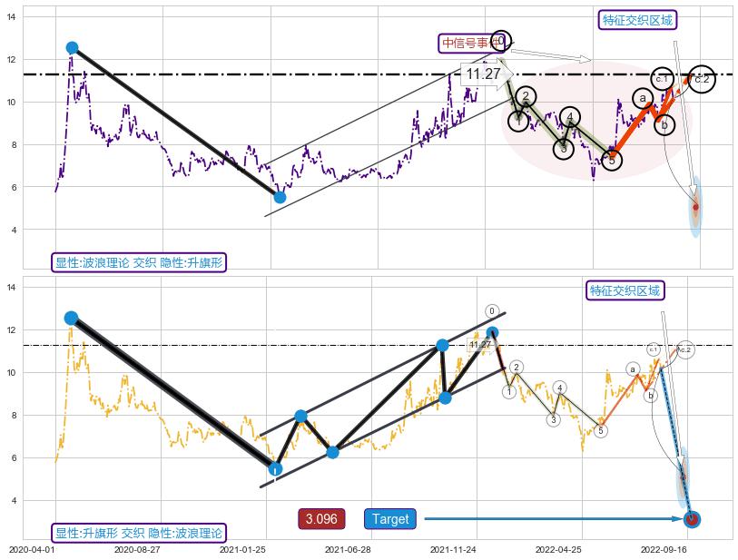Click the blue Target label
Image resolution: width=738 pixels, height=560 pixels.
[x=390, y=519]
